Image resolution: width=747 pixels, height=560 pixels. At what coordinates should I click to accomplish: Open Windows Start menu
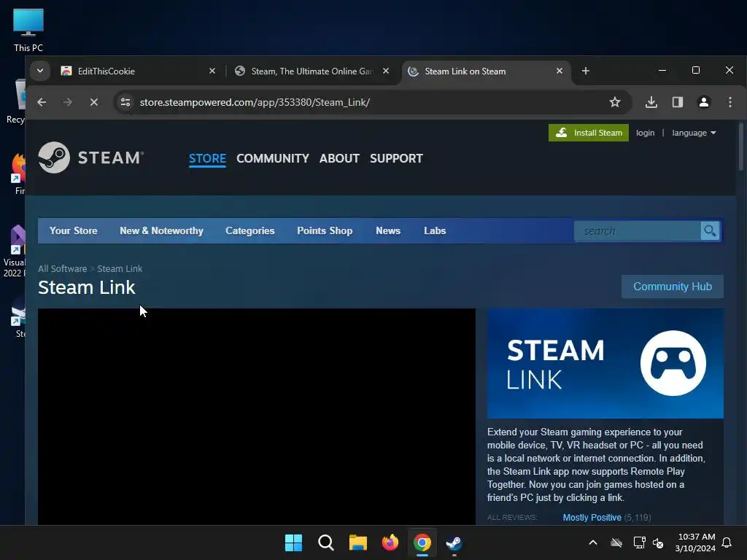click(293, 542)
